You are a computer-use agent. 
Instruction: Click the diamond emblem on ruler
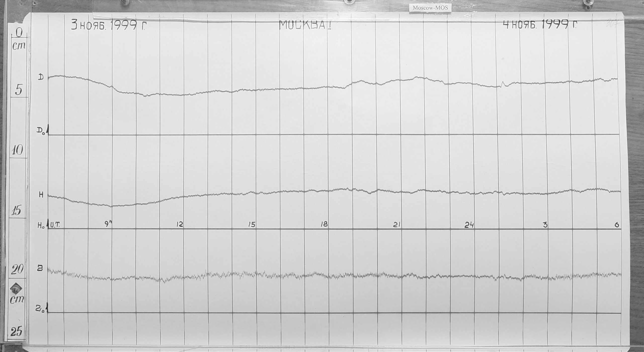tap(17, 288)
